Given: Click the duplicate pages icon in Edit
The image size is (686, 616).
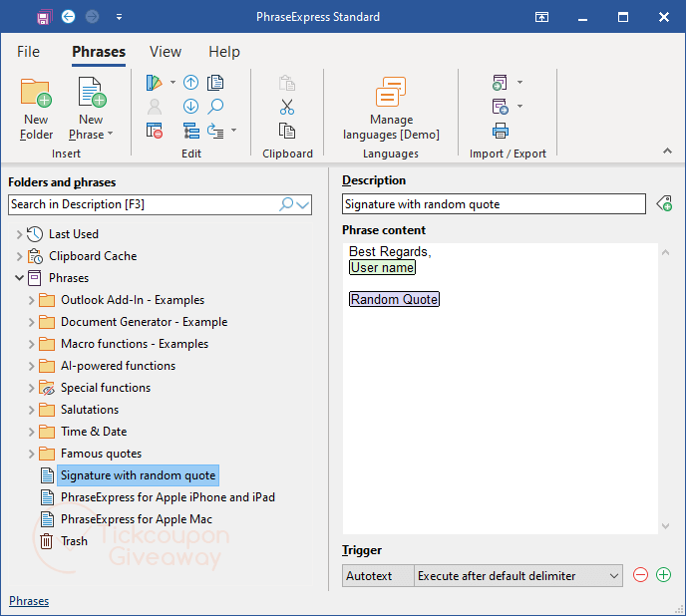Looking at the screenshot, I should click(x=215, y=83).
